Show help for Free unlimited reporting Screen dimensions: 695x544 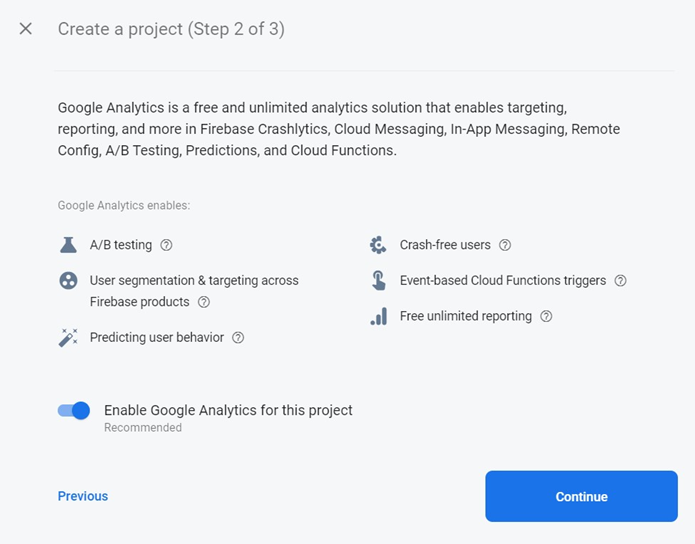coord(546,316)
